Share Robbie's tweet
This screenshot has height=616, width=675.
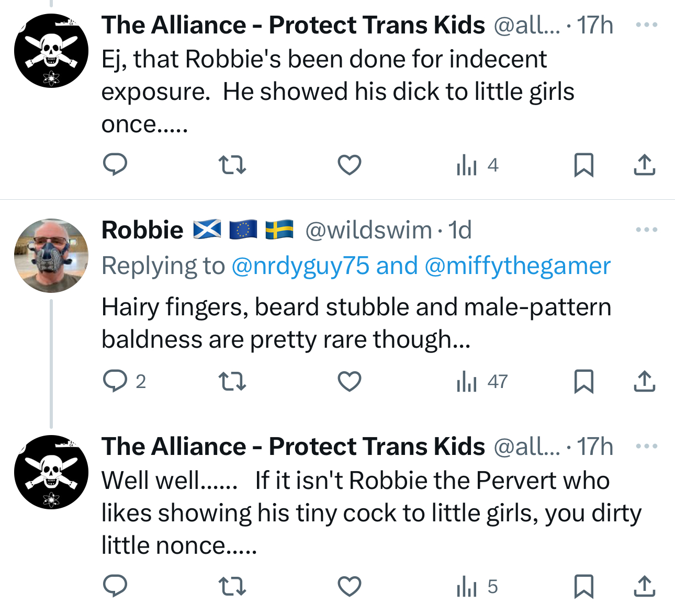[644, 381]
